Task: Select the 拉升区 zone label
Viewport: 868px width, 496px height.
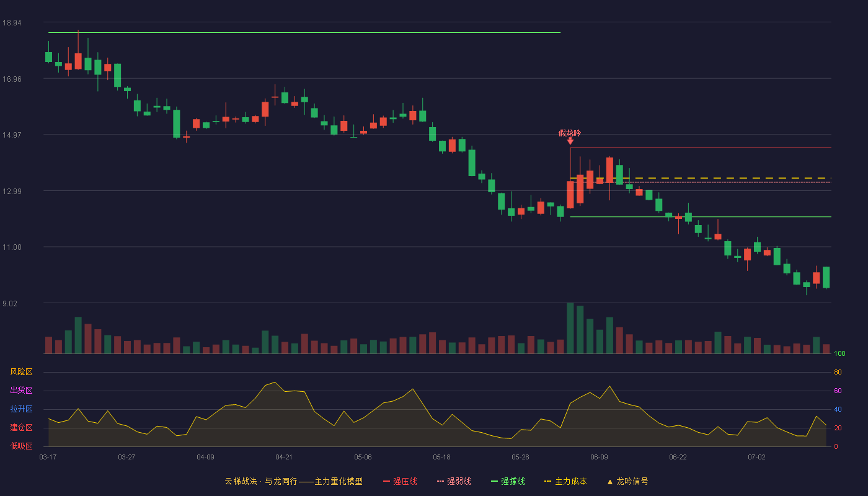Action: [21, 409]
